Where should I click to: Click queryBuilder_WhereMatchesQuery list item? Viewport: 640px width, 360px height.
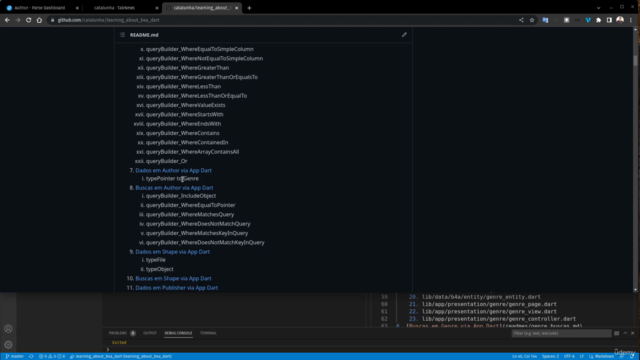tap(190, 214)
